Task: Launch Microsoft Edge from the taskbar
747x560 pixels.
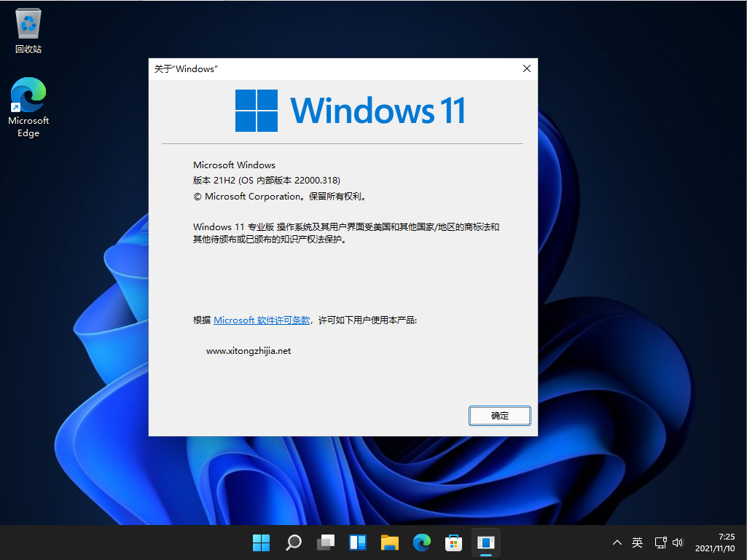Action: tap(421, 543)
